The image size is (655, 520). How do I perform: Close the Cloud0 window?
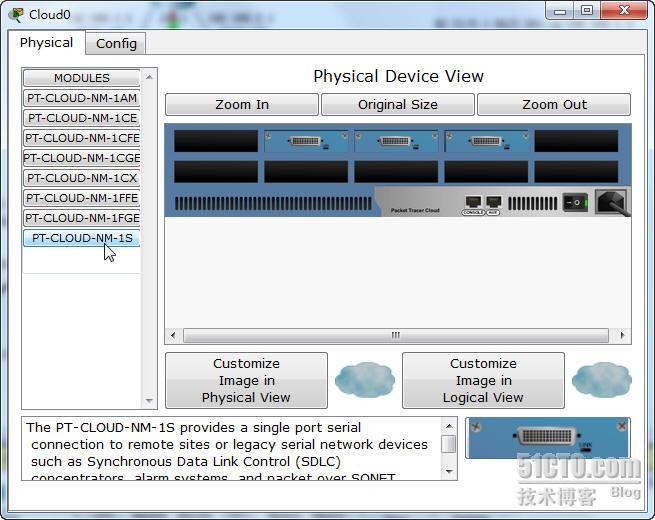pos(625,11)
